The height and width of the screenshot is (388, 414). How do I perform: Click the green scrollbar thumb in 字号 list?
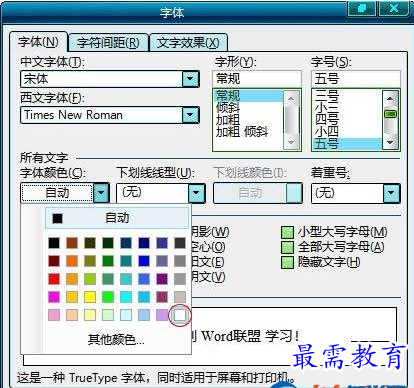click(390, 114)
